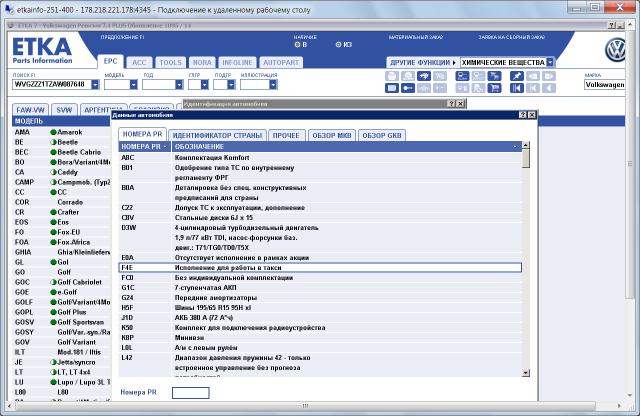Open the AUTOPART tab
640x416 pixels.
281,62
